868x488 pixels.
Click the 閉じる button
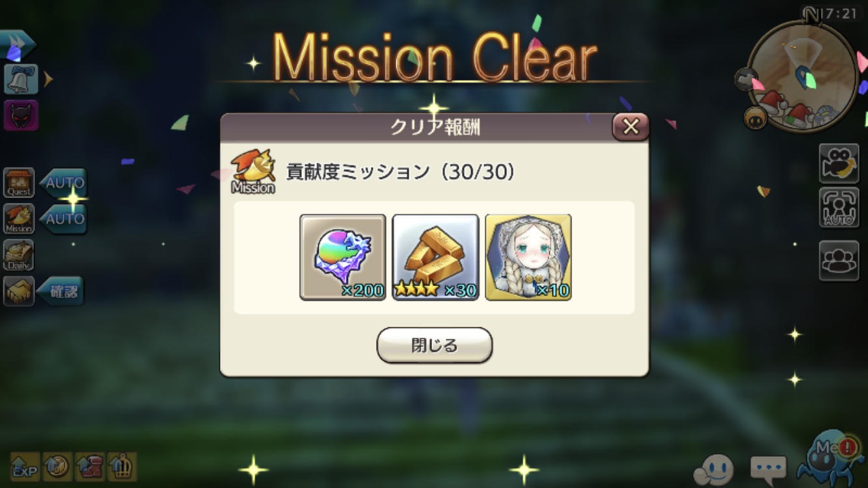(x=434, y=345)
